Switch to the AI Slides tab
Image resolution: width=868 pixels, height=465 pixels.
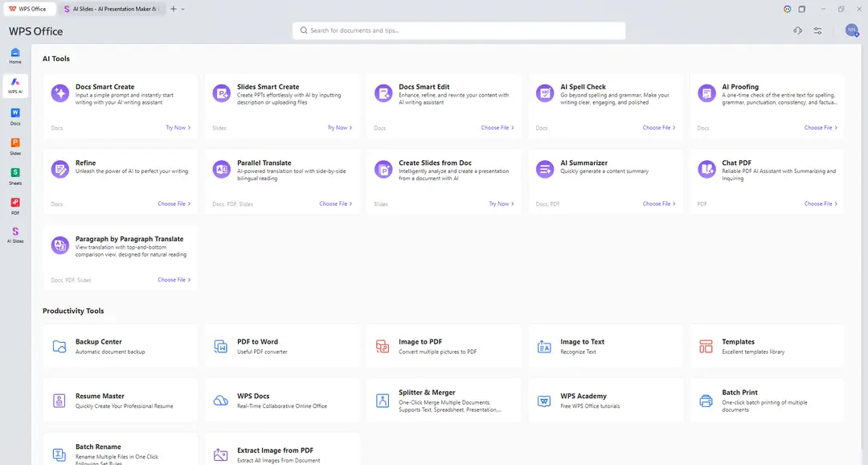coord(111,9)
